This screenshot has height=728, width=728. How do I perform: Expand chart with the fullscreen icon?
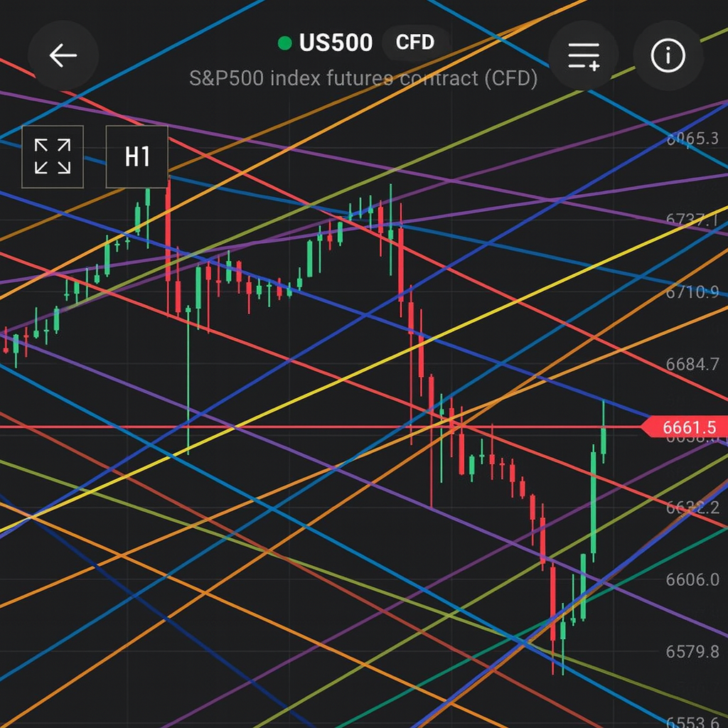pyautogui.click(x=53, y=156)
